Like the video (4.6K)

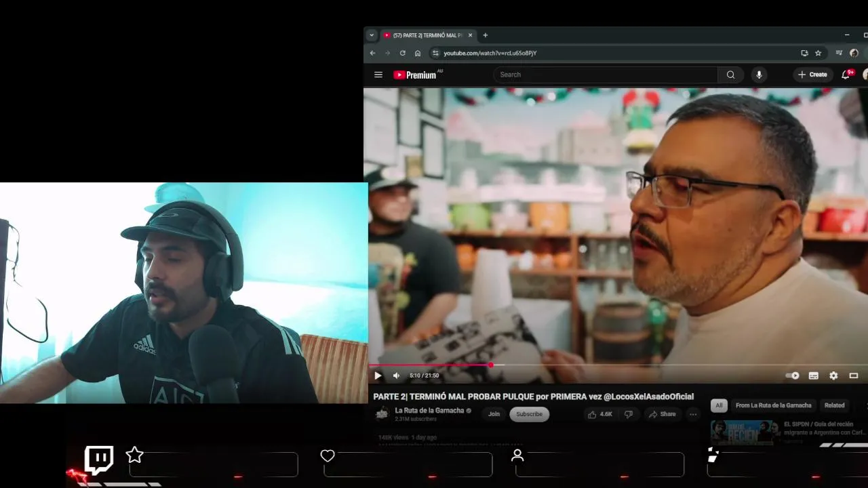[x=600, y=414]
